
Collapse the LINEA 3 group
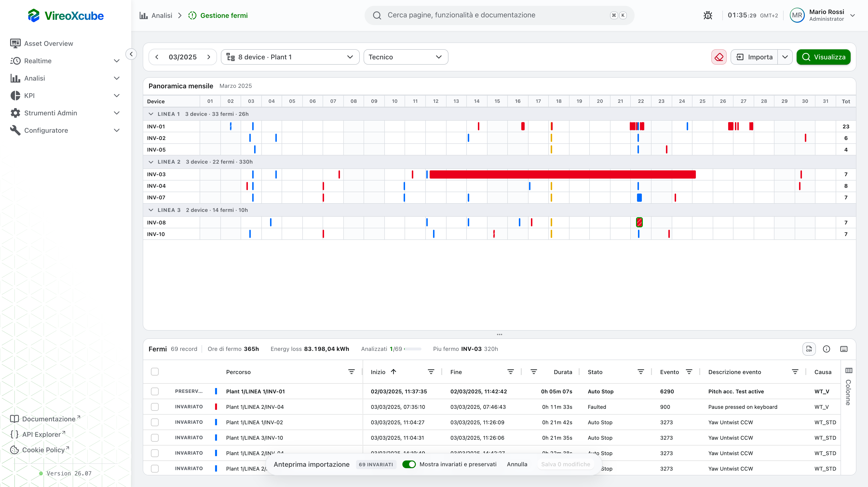pyautogui.click(x=151, y=210)
